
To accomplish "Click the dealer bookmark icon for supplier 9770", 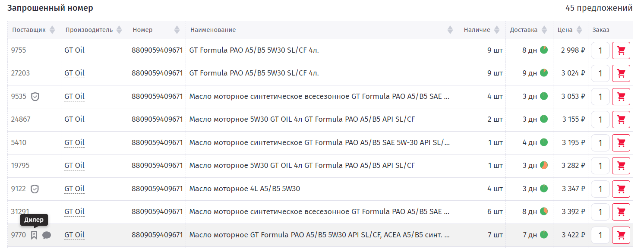I will point(34,235).
